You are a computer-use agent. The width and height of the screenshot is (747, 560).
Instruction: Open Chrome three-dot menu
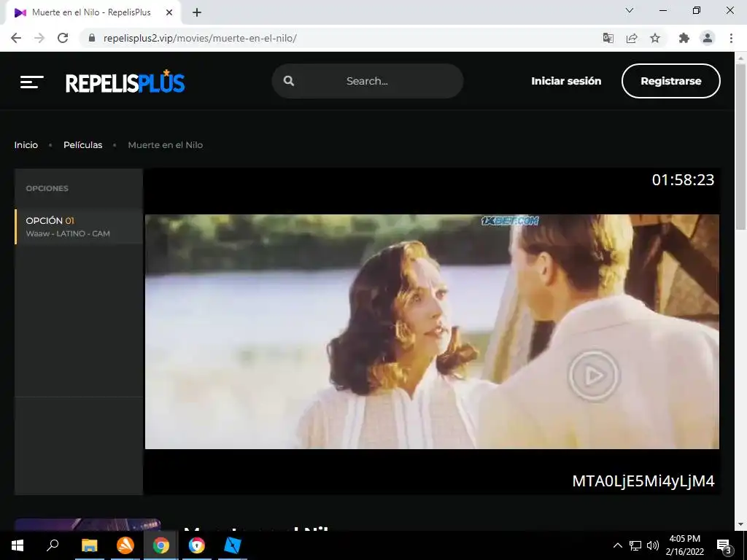coord(731,38)
